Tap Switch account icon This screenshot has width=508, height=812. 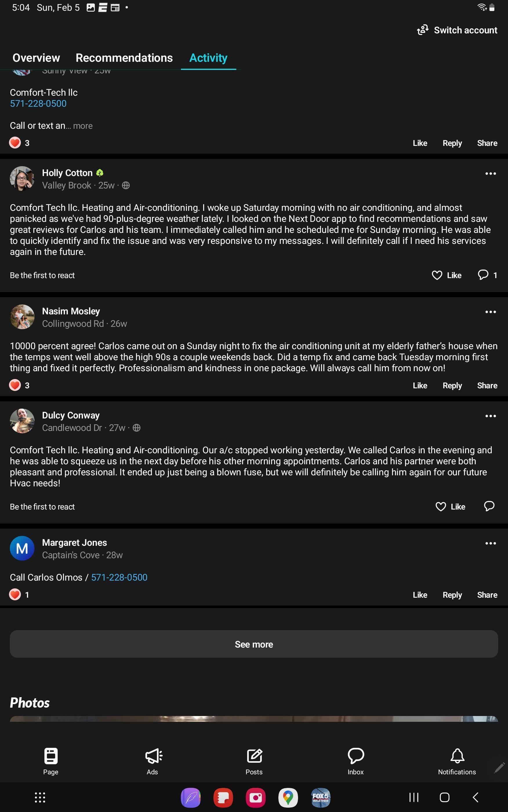423,30
